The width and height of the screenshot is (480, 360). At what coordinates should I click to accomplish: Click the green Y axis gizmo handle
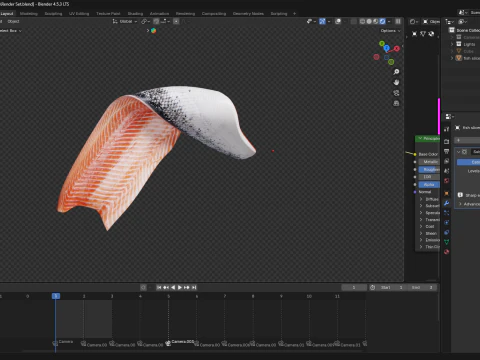click(382, 43)
